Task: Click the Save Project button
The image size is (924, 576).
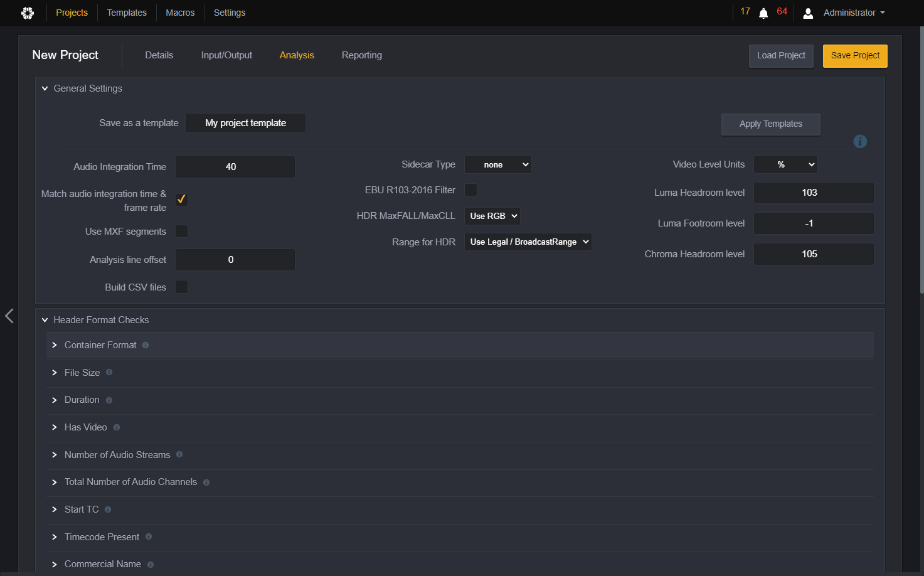Action: click(855, 56)
